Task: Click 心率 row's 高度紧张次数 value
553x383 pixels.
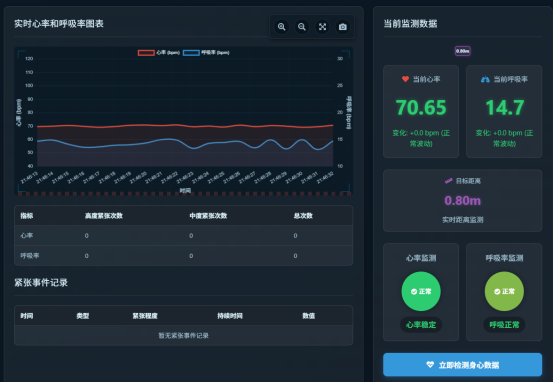Action: pos(86,236)
